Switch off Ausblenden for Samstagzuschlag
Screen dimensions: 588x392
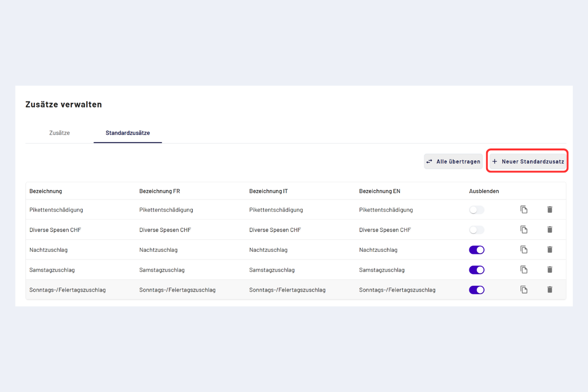click(x=476, y=269)
